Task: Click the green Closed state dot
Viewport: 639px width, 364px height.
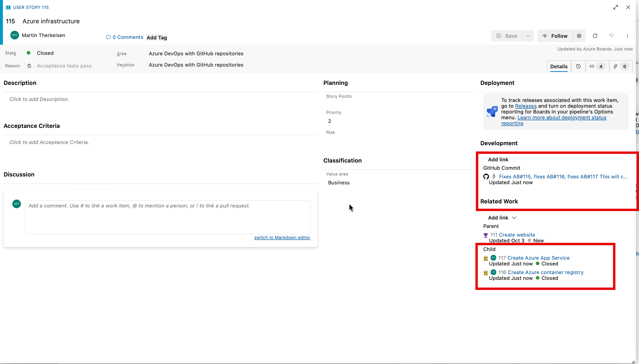Action: pos(29,53)
